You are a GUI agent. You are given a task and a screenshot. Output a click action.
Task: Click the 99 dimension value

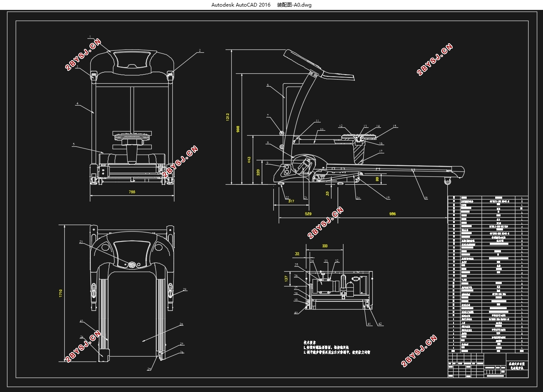click(377, 179)
